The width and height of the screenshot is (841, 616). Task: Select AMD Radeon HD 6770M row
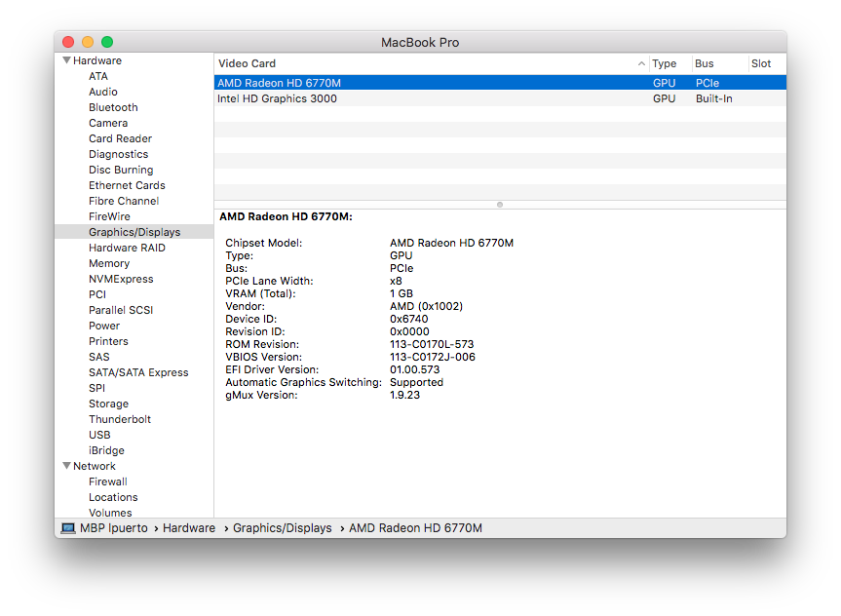(x=500, y=83)
